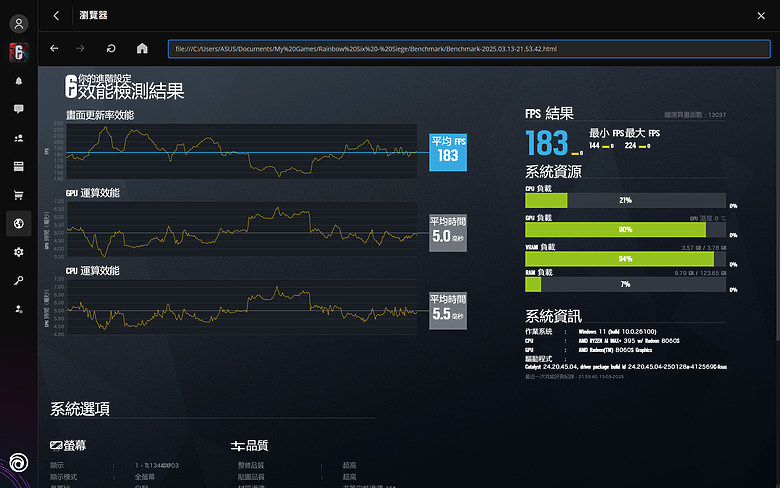This screenshot has width=780, height=488.
Task: Click the GPU 溫度 0 °C label
Action: pyautogui.click(x=707, y=218)
